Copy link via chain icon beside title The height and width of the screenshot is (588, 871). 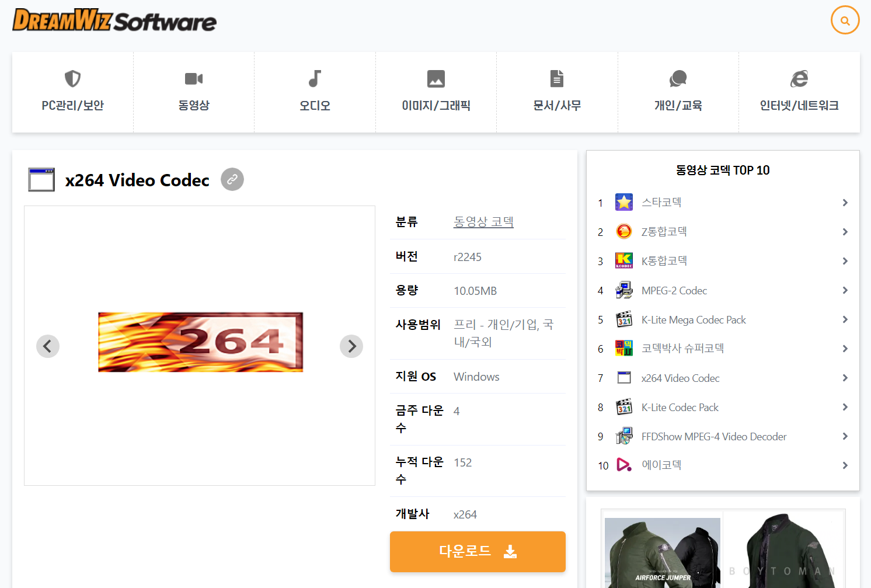[232, 179]
